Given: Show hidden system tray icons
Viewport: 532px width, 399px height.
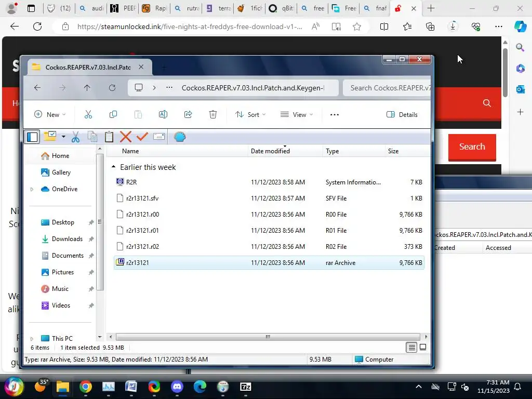Looking at the screenshot, I should tap(419, 387).
